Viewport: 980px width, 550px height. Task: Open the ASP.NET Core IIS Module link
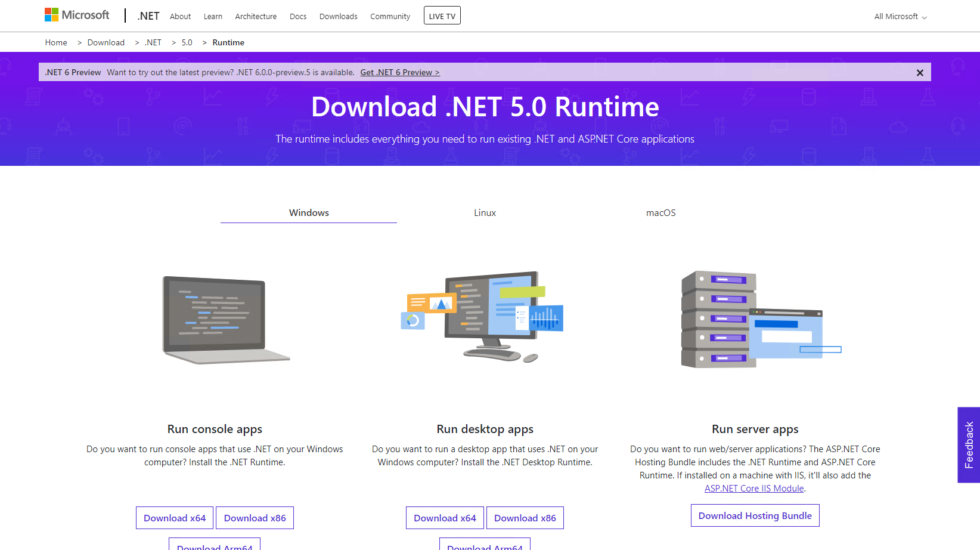(x=754, y=489)
